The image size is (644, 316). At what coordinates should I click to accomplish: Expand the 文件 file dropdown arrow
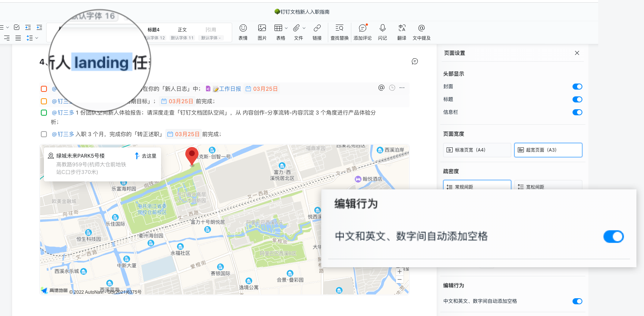click(x=304, y=28)
